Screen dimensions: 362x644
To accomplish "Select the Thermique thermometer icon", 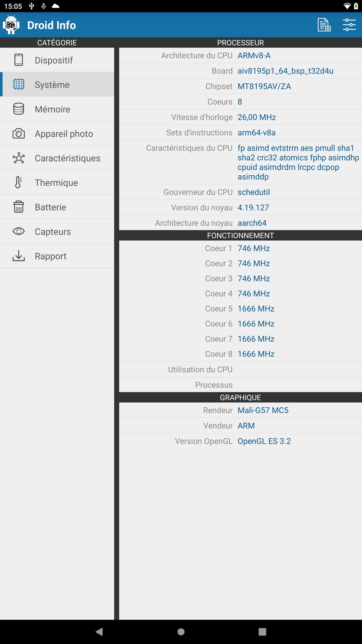I will click(19, 182).
